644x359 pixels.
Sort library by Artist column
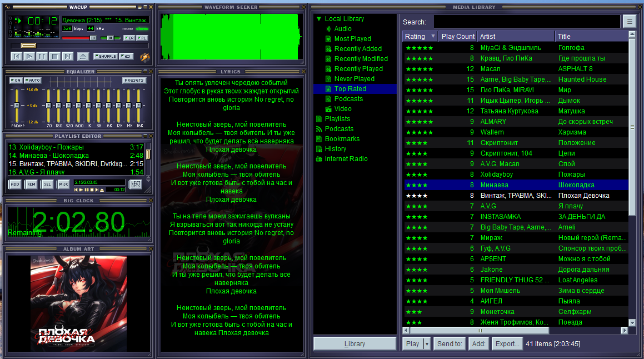click(x=516, y=37)
